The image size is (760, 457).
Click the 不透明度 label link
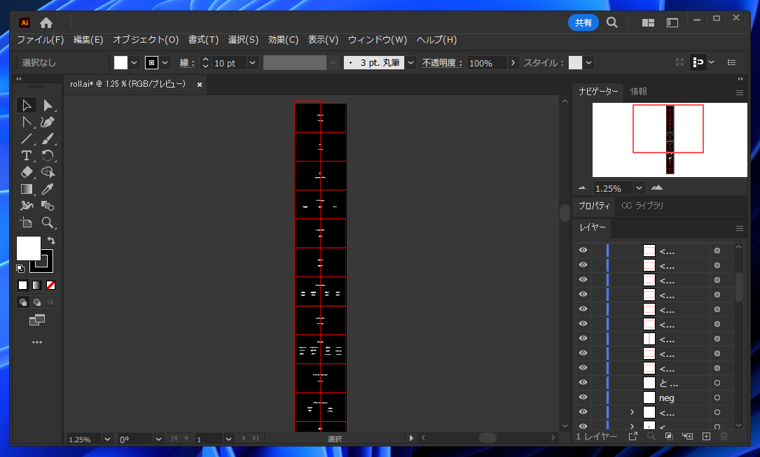[442, 63]
